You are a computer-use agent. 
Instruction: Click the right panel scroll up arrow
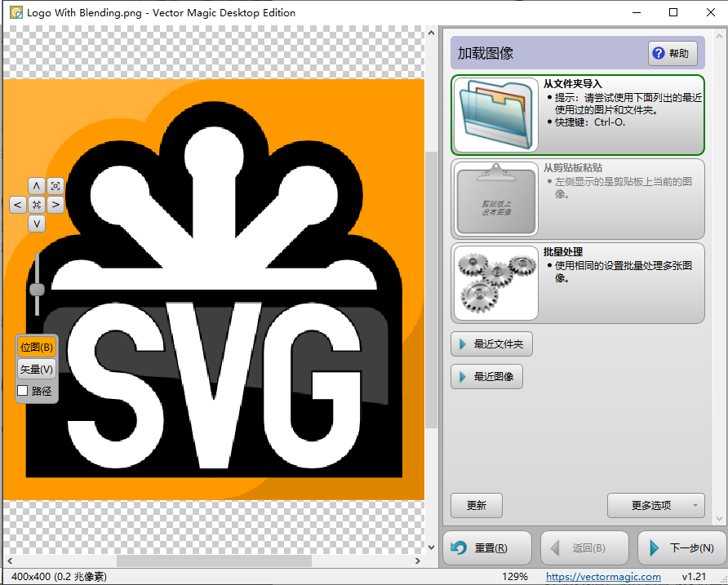coord(720,35)
